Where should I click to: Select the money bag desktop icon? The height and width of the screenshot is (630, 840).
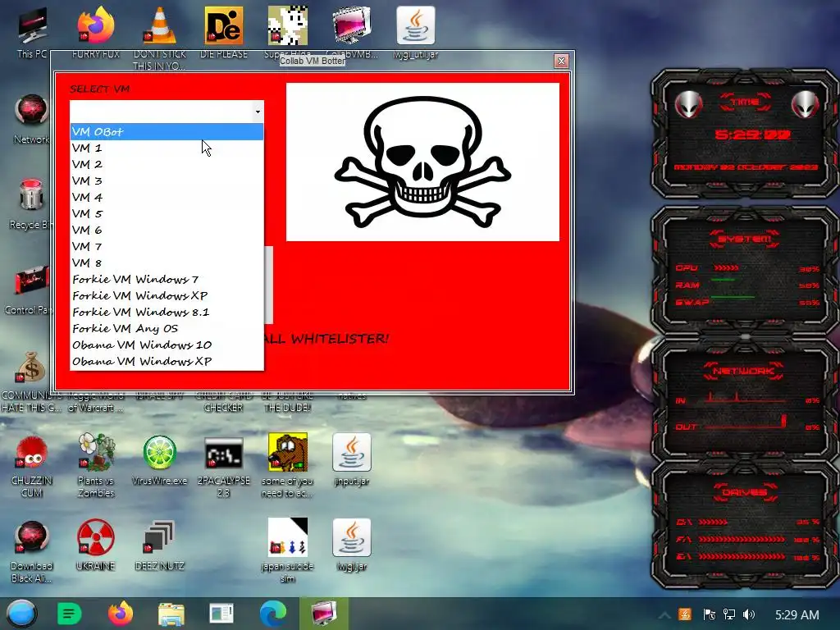click(x=31, y=367)
